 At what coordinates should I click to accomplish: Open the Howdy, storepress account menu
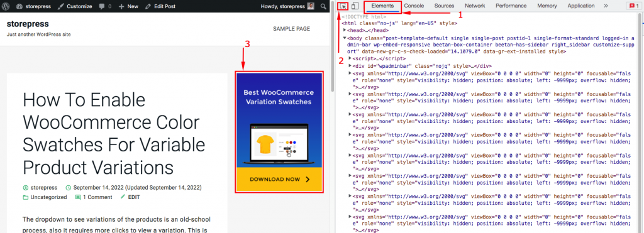[287, 6]
